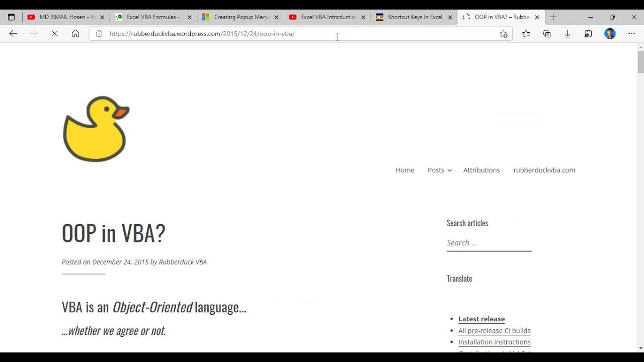Open the user profile avatar

(x=610, y=34)
